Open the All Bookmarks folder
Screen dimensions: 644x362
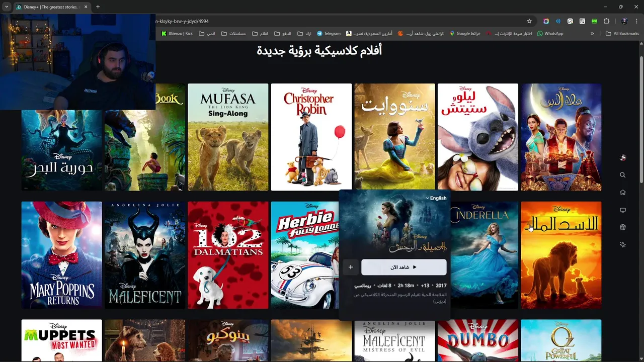pos(622,34)
